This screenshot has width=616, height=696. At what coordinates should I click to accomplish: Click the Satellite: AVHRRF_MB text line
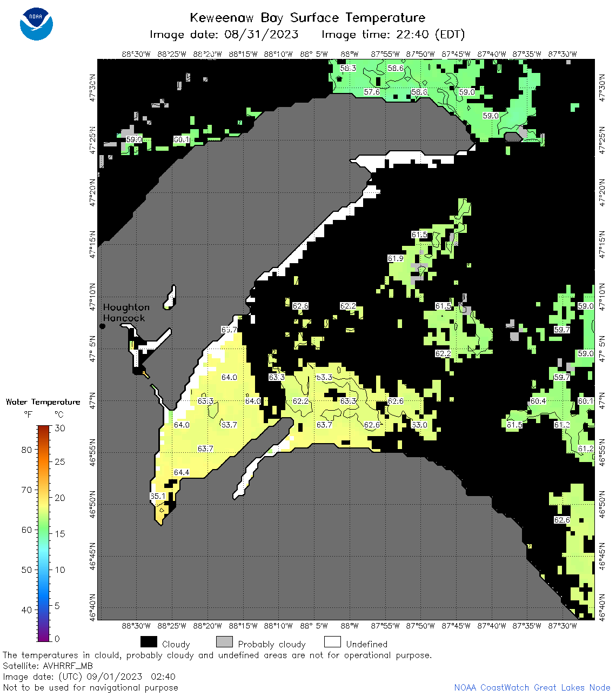coord(48,666)
